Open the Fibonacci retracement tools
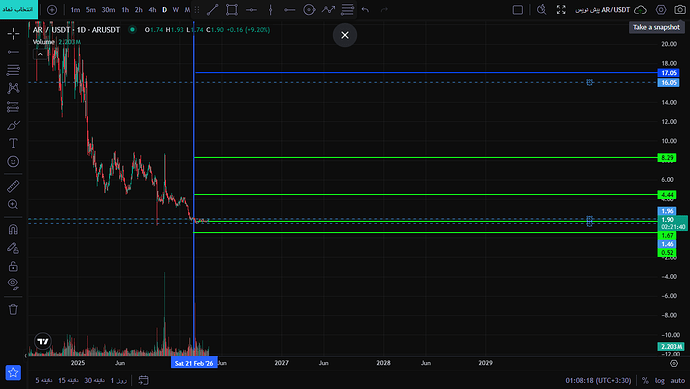The width and height of the screenshot is (690, 389). pyautogui.click(x=13, y=70)
